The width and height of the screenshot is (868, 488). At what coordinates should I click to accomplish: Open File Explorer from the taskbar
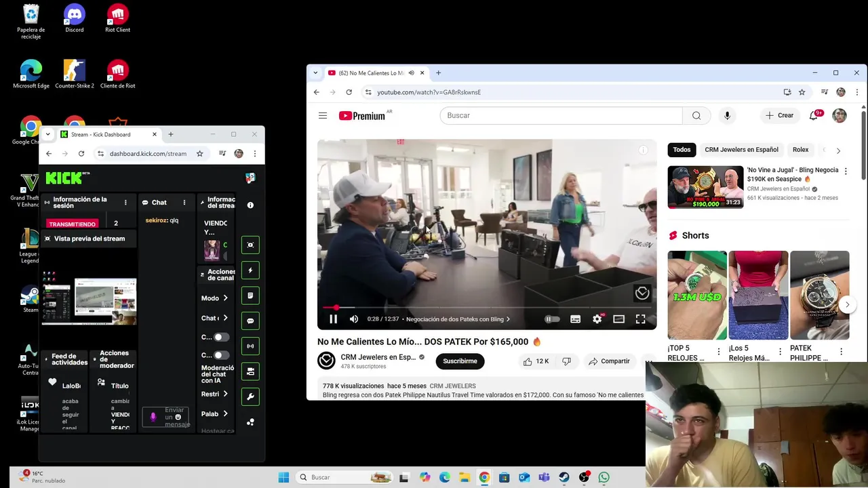[x=465, y=477]
